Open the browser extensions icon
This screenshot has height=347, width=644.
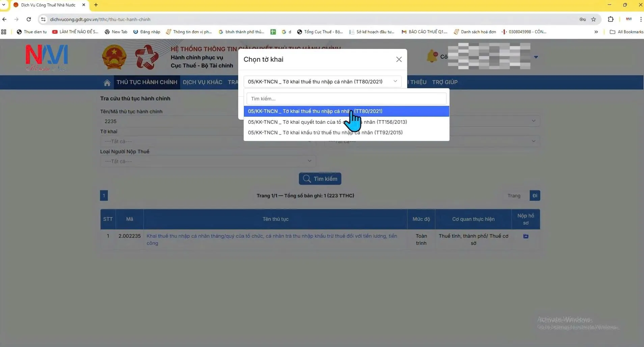[x=610, y=20]
